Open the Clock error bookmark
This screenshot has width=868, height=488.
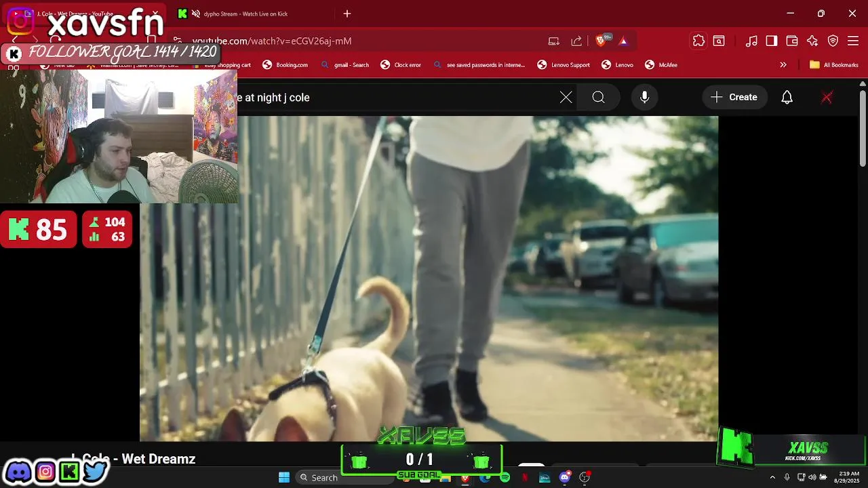click(401, 65)
